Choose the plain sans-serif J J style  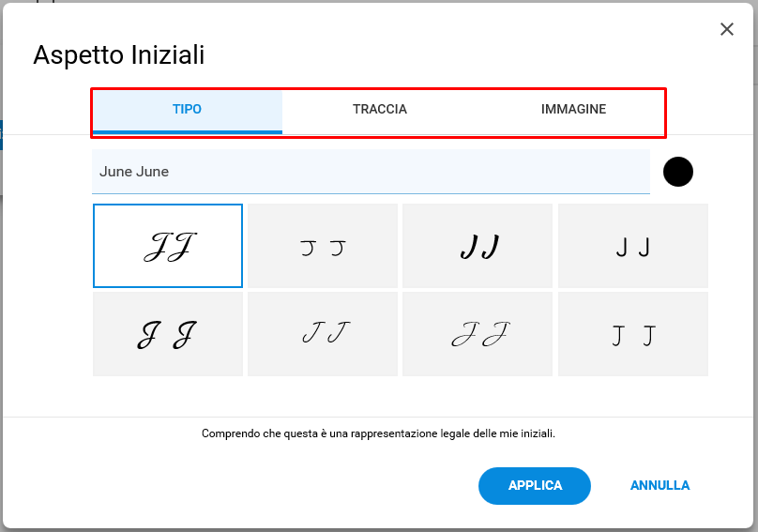pyautogui.click(x=633, y=246)
